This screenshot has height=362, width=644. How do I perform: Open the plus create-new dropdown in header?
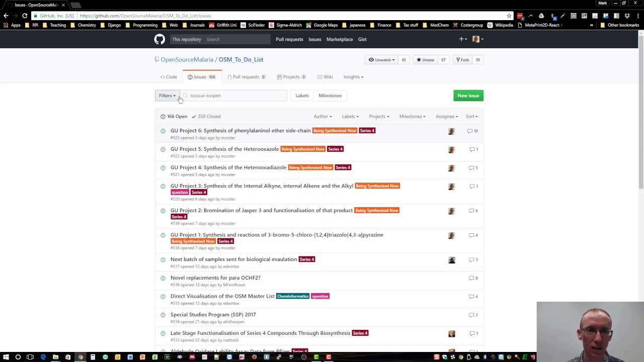463,39
